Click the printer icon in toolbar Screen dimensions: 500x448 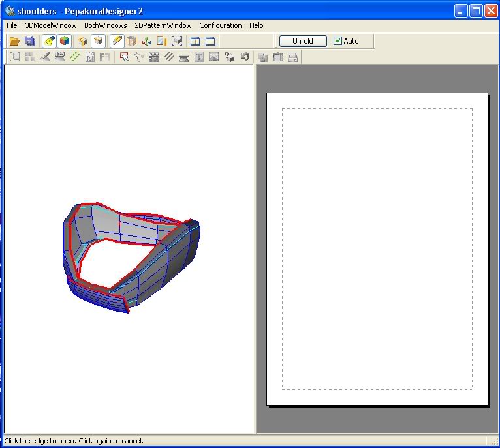tap(293, 57)
